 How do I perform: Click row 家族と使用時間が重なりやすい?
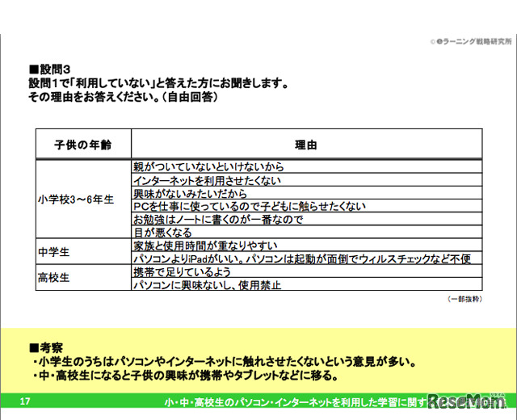pos(307,246)
